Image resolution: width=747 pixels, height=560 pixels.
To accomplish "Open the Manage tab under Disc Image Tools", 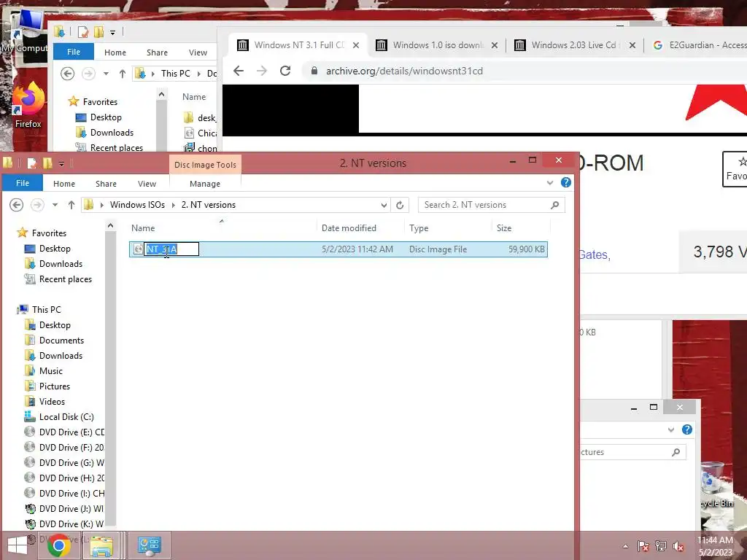I will 205,184.
